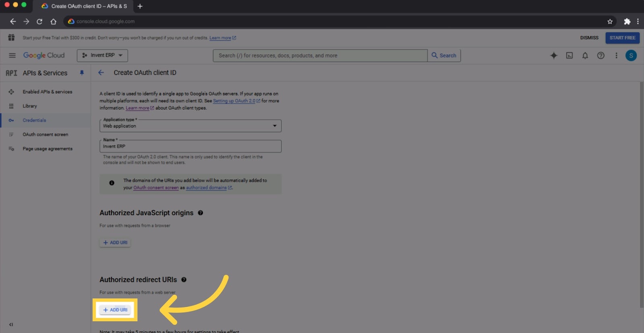The height and width of the screenshot is (333, 644).
Task: Expand the Application type dropdown
Action: (x=190, y=126)
